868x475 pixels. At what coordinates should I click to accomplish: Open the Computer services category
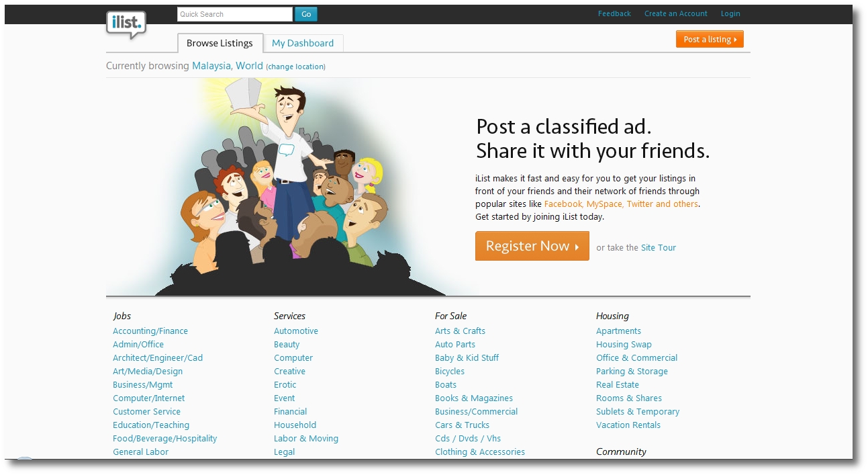point(293,358)
